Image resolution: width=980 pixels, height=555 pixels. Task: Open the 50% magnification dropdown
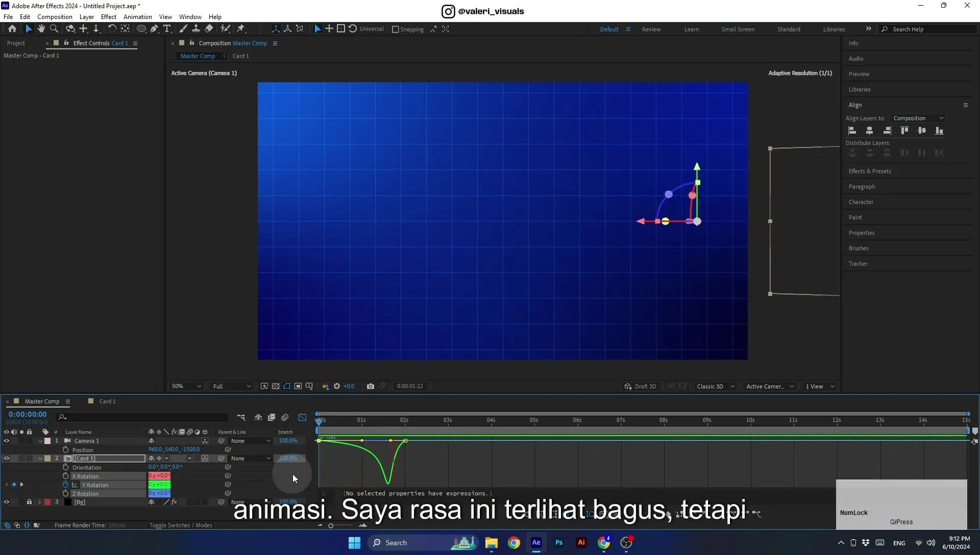(186, 386)
